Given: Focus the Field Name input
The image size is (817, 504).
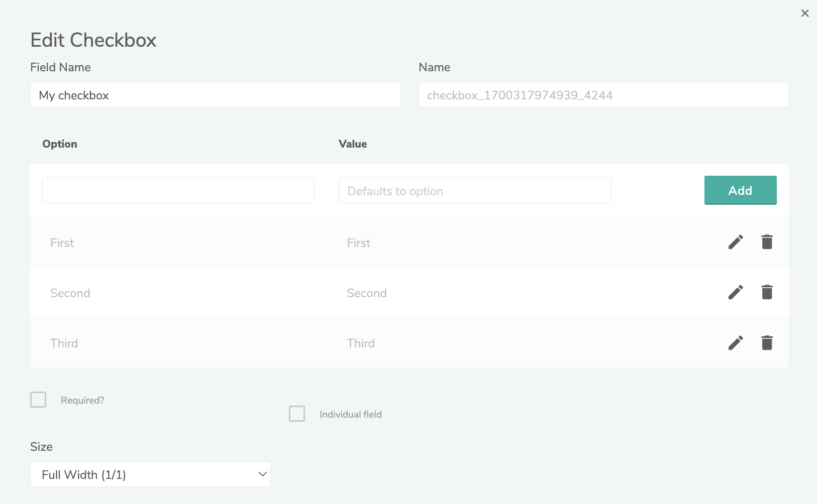Looking at the screenshot, I should click(215, 95).
